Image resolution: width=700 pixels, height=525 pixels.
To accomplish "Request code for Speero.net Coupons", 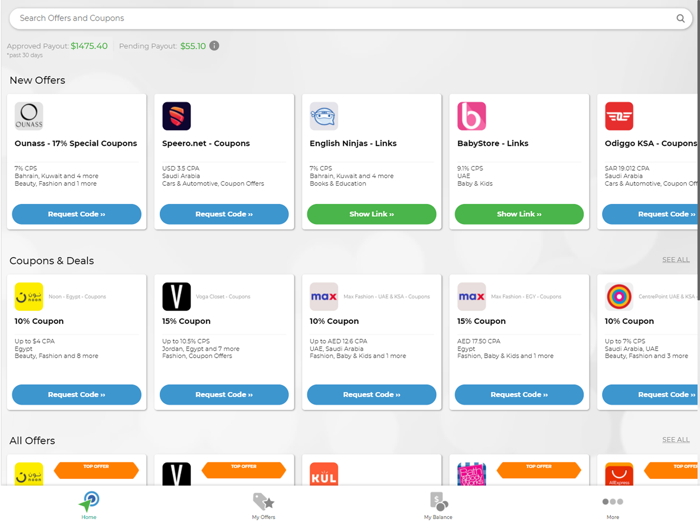I will click(x=224, y=214).
